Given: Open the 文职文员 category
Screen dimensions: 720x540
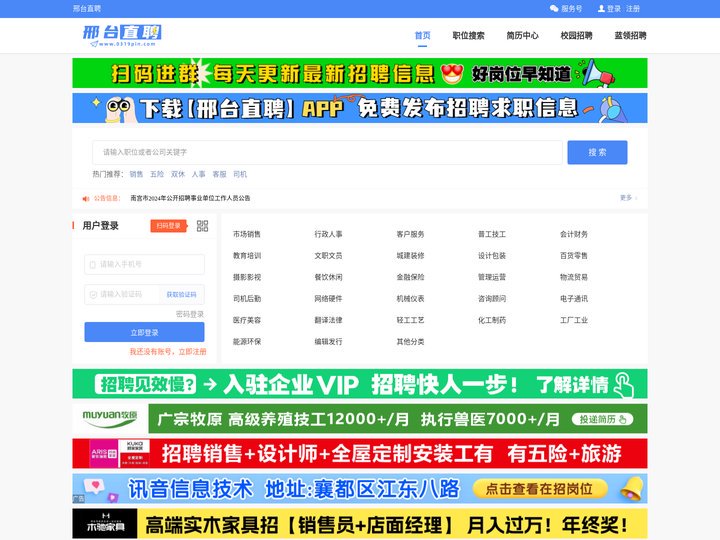Looking at the screenshot, I should point(328,256).
